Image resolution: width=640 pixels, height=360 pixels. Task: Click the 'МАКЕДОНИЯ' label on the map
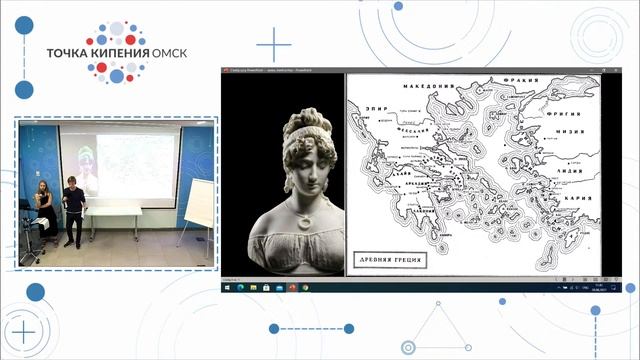pos(429,86)
